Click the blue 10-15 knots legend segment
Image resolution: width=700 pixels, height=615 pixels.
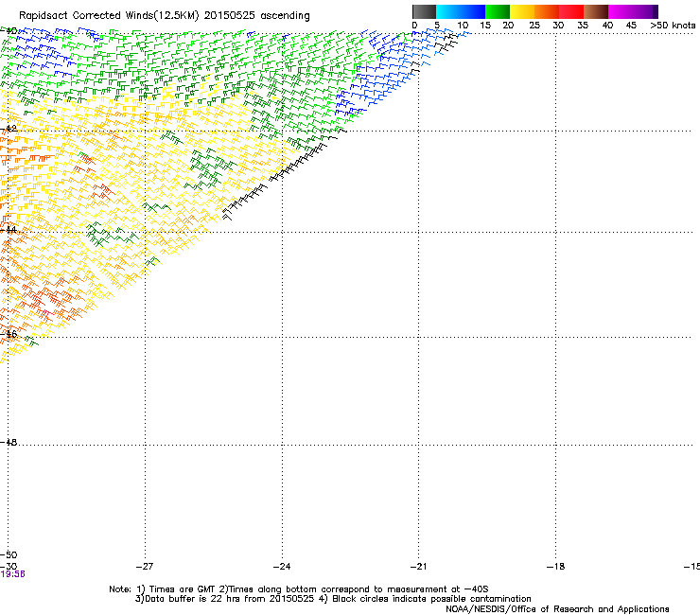pos(473,11)
